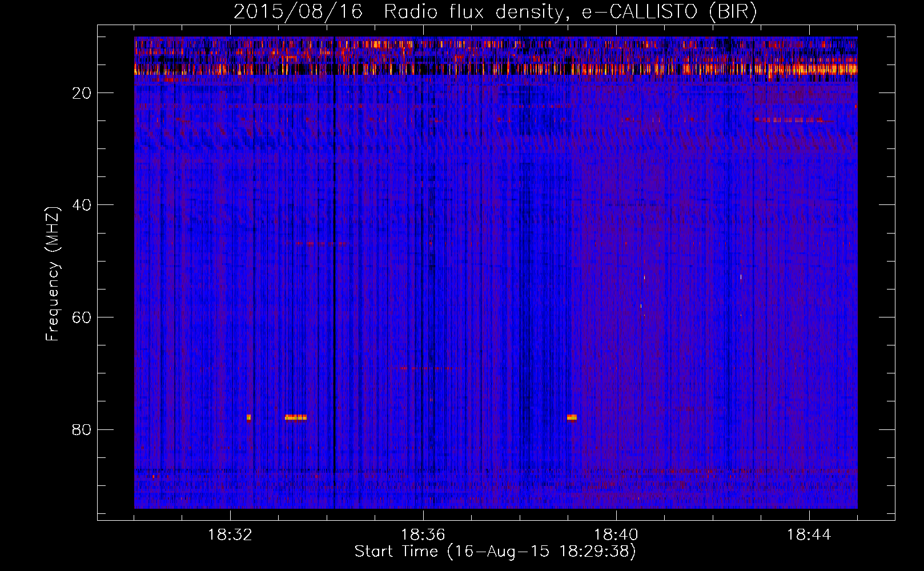Click the plot title '2015/08/16 Radio flux density'
This screenshot has width=924, height=571.
pos(495,12)
